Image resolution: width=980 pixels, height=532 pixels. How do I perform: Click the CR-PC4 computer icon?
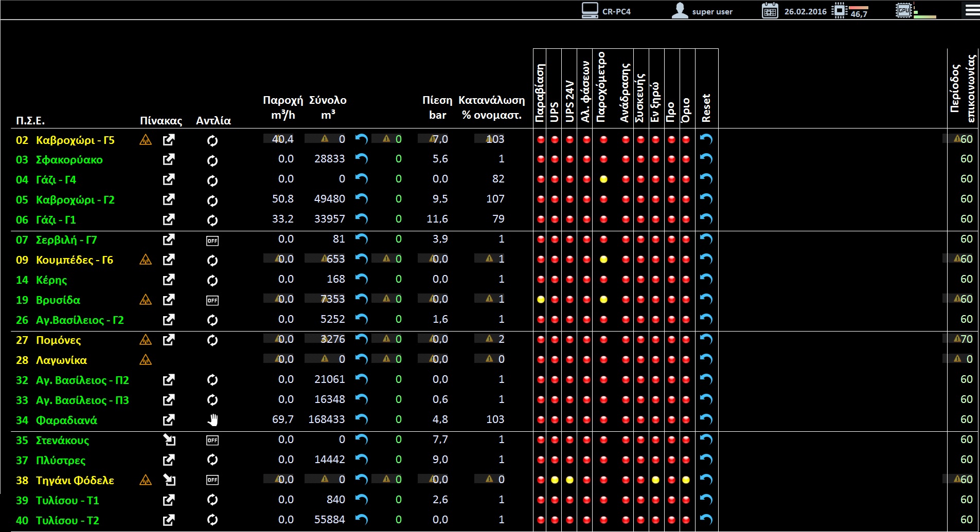click(x=590, y=11)
